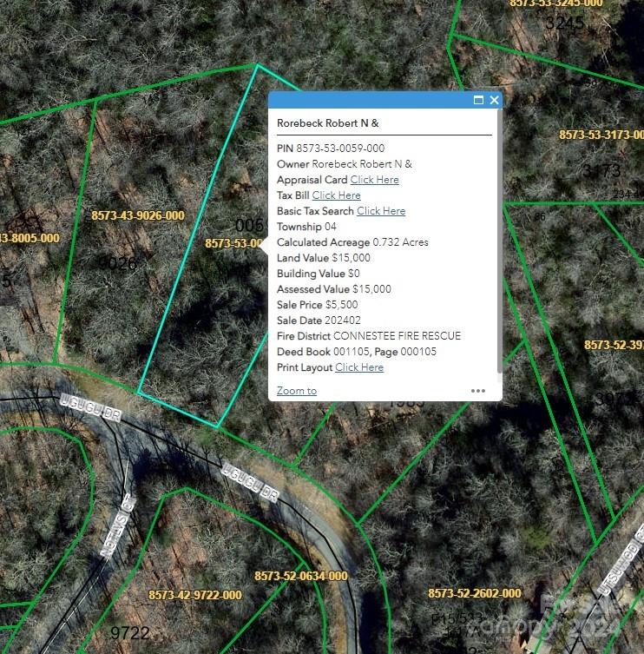This screenshot has width=644, height=654.
Task: Select parcel labeled 8573-52-2602-000
Action: (475, 593)
